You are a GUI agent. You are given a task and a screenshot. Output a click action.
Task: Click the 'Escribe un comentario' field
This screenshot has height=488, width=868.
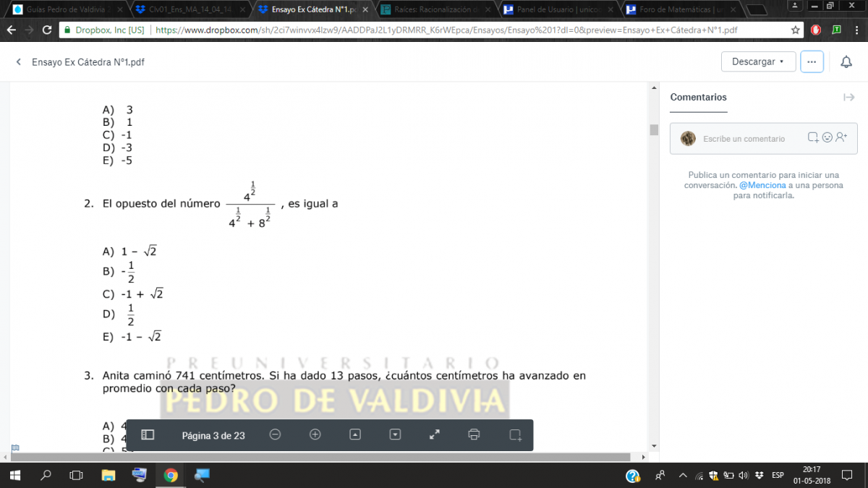tap(744, 139)
